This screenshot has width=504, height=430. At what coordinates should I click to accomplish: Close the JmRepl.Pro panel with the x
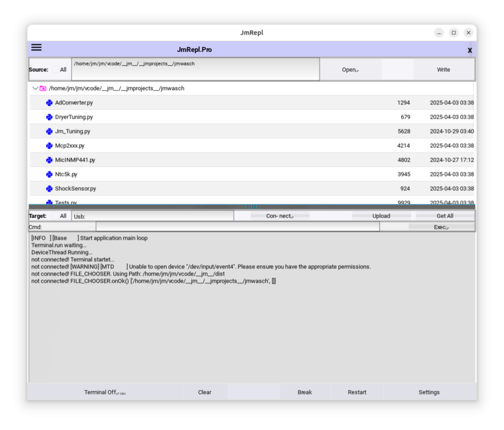pos(470,50)
